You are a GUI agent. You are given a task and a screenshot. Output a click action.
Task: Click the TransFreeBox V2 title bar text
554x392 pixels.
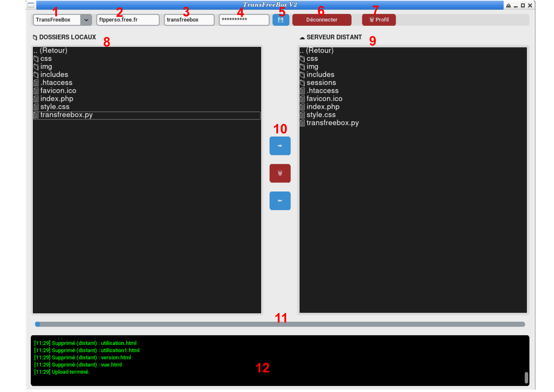point(270,5)
